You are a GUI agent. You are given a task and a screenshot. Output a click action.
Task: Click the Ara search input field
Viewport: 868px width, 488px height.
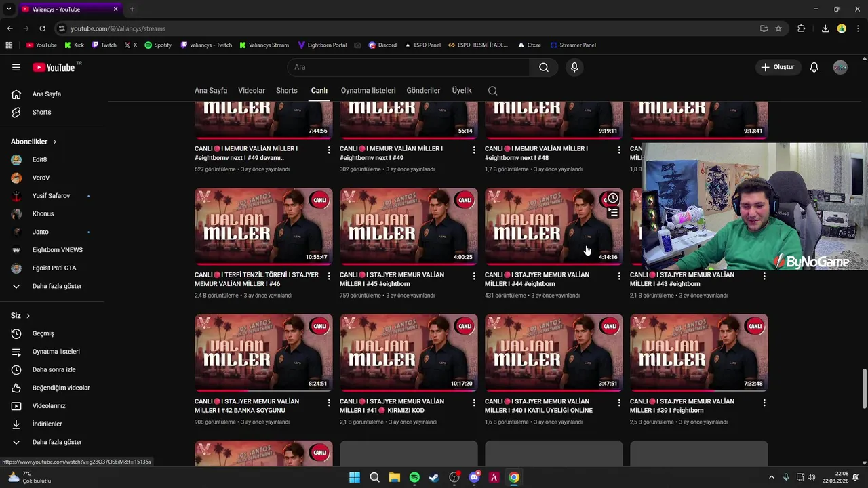pos(409,67)
